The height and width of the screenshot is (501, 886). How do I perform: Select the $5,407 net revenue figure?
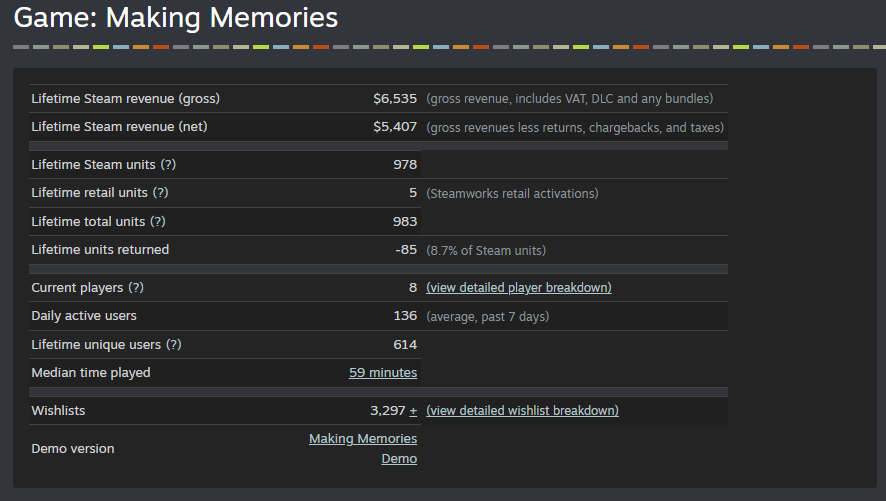tap(395, 127)
